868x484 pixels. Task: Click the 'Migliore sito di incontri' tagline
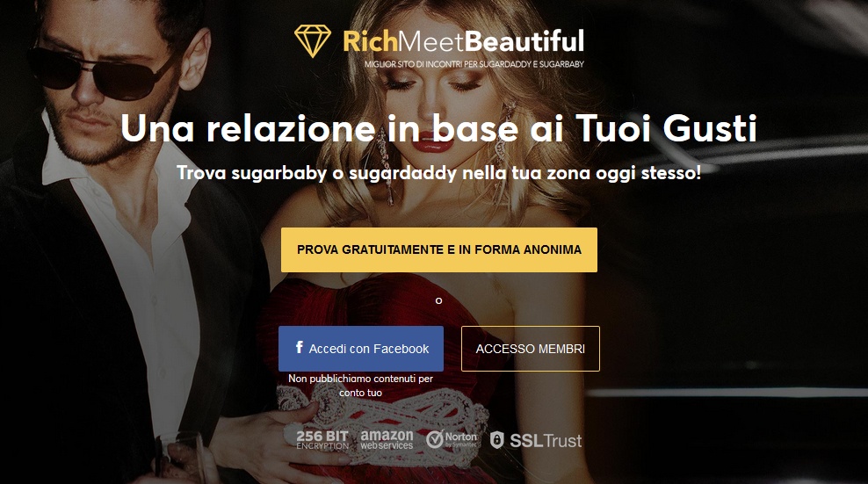pyautogui.click(x=474, y=64)
